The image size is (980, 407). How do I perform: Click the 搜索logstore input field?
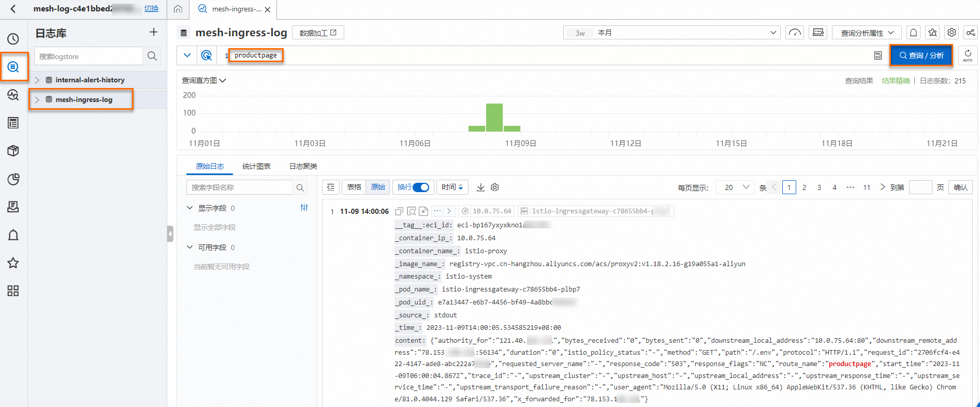(89, 56)
